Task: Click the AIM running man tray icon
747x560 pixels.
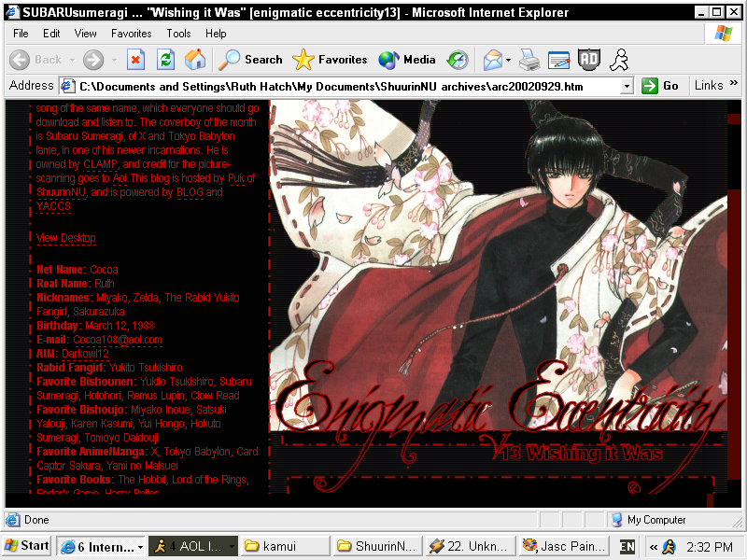Action: pyautogui.click(x=669, y=547)
